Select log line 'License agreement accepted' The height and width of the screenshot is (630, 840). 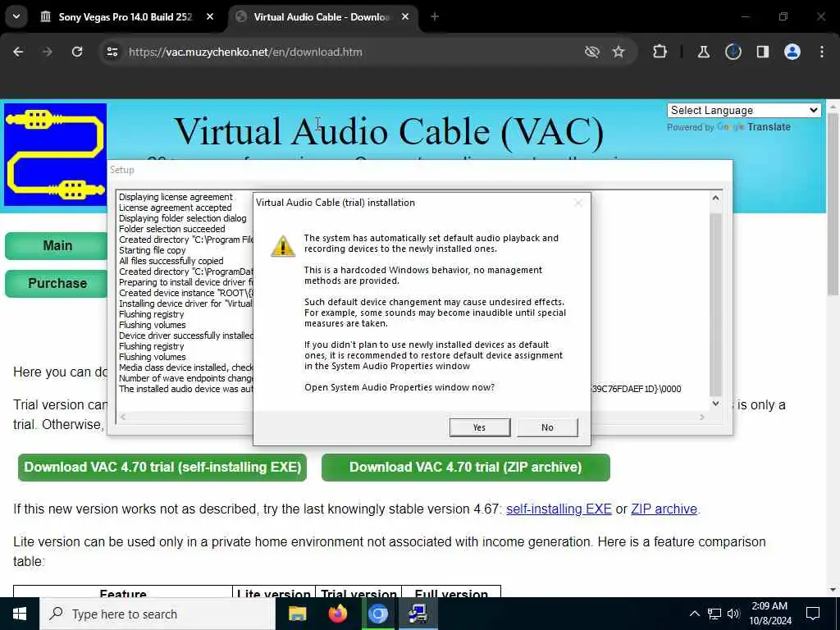(x=176, y=208)
